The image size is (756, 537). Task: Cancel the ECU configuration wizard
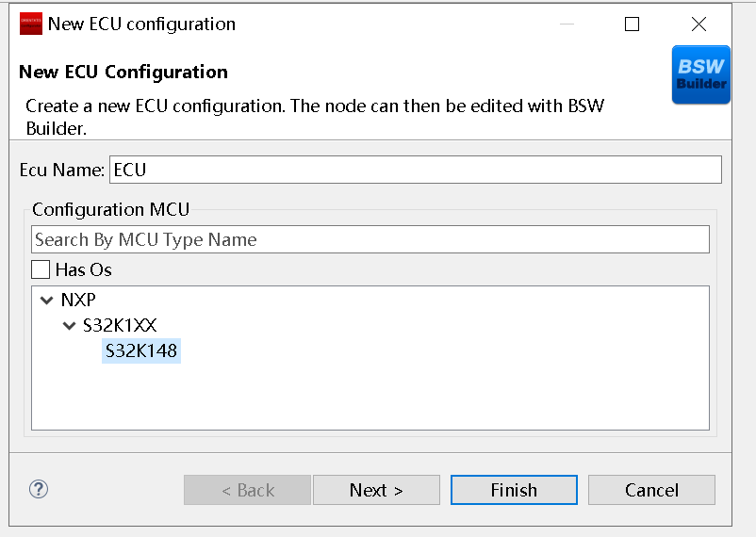click(651, 490)
